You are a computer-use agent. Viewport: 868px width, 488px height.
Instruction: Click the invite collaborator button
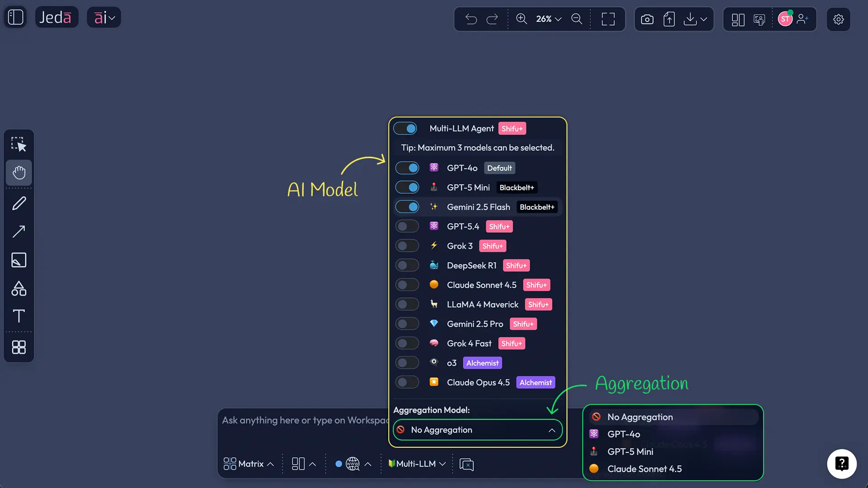(x=803, y=19)
